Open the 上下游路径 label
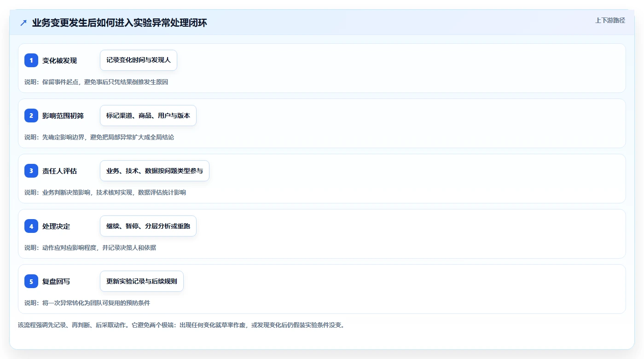The height and width of the screenshot is (359, 644). click(610, 20)
